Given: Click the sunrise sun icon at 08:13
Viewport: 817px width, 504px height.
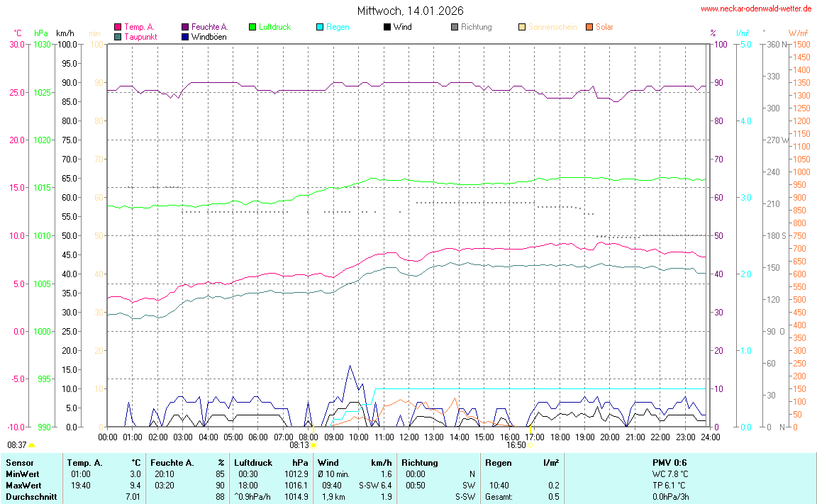Looking at the screenshot, I should (x=314, y=445).
